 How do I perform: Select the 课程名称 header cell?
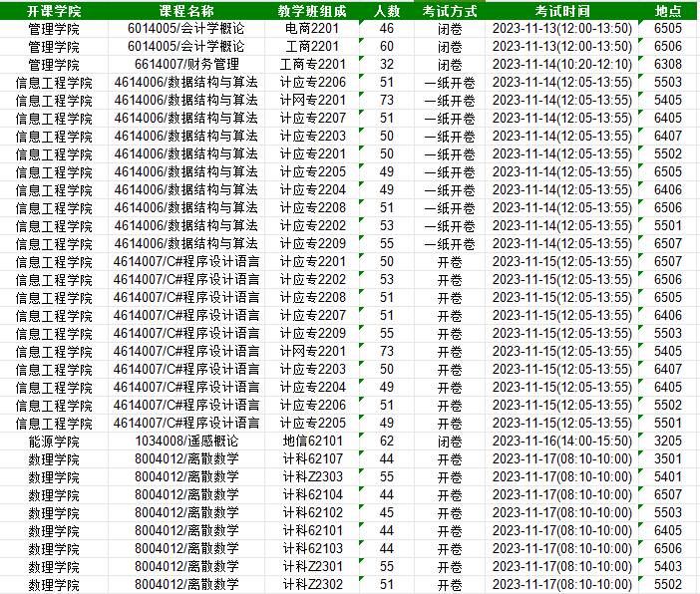[x=186, y=11]
